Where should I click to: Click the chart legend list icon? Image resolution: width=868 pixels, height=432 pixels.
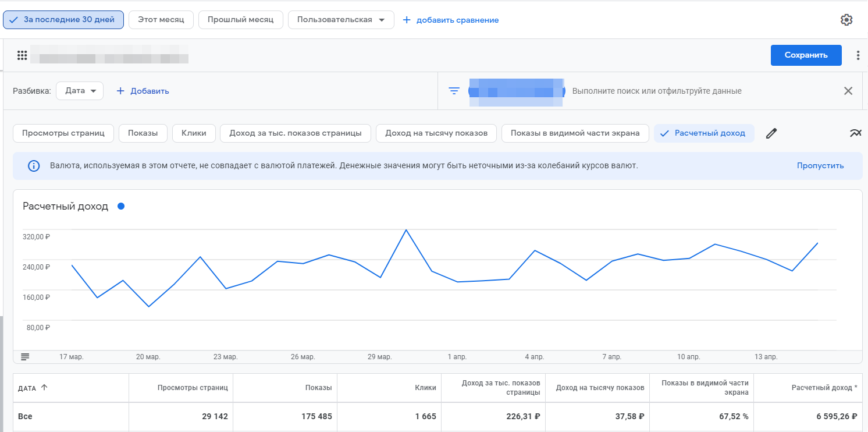click(x=25, y=356)
